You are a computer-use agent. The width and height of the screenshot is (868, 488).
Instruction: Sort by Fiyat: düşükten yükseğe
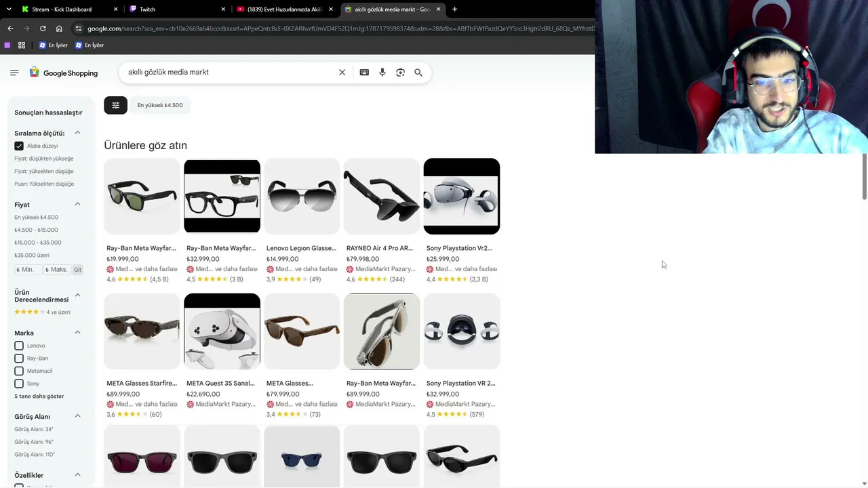point(44,159)
